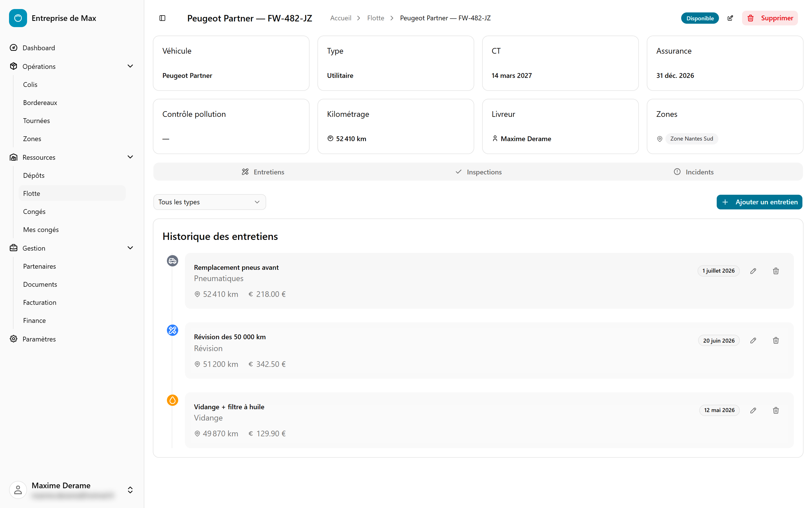Image resolution: width=812 pixels, height=508 pixels.
Task: Go to Accueil via breadcrumb
Action: click(x=341, y=18)
